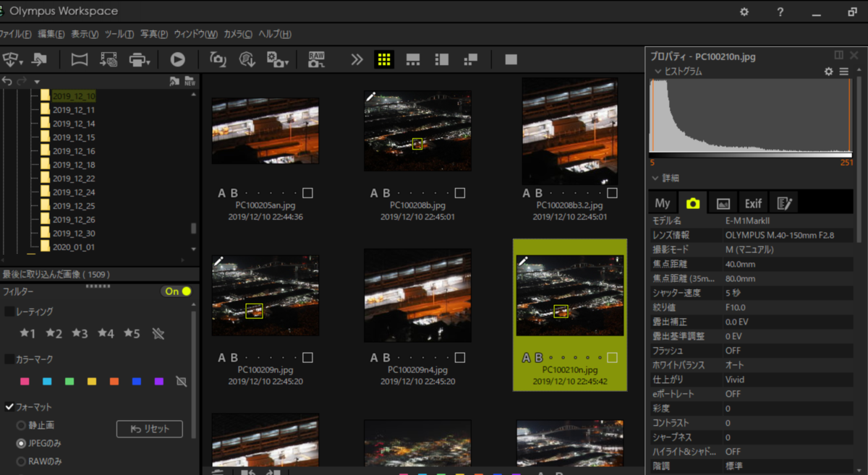Click the リセット button

[x=150, y=429]
